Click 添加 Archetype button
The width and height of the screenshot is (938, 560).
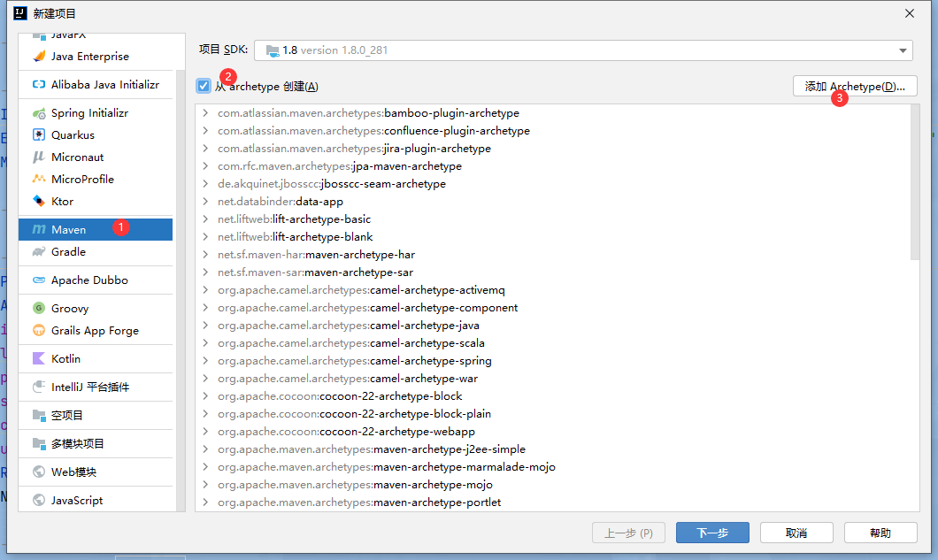855,86
